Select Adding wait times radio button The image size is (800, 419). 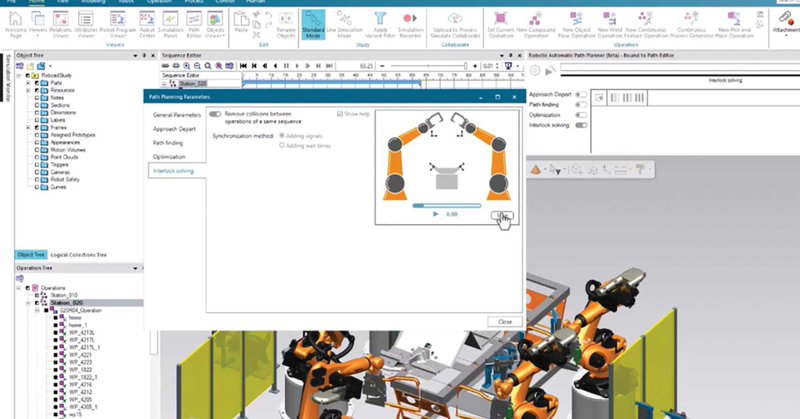click(x=282, y=145)
